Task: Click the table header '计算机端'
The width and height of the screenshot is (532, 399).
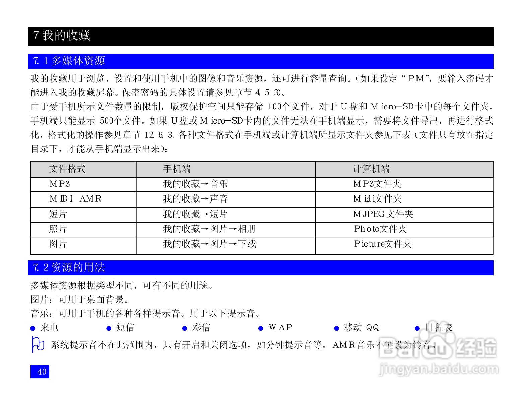Action: click(372, 169)
